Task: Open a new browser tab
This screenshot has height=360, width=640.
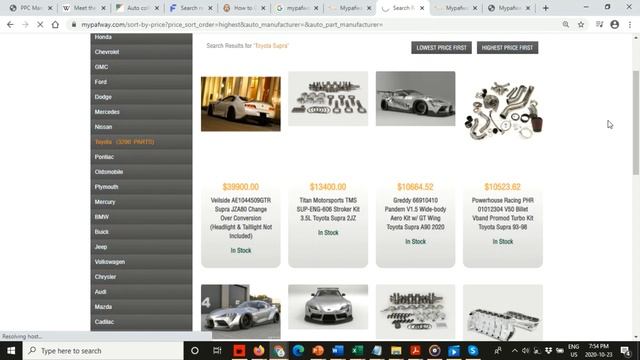Action: tap(545, 8)
